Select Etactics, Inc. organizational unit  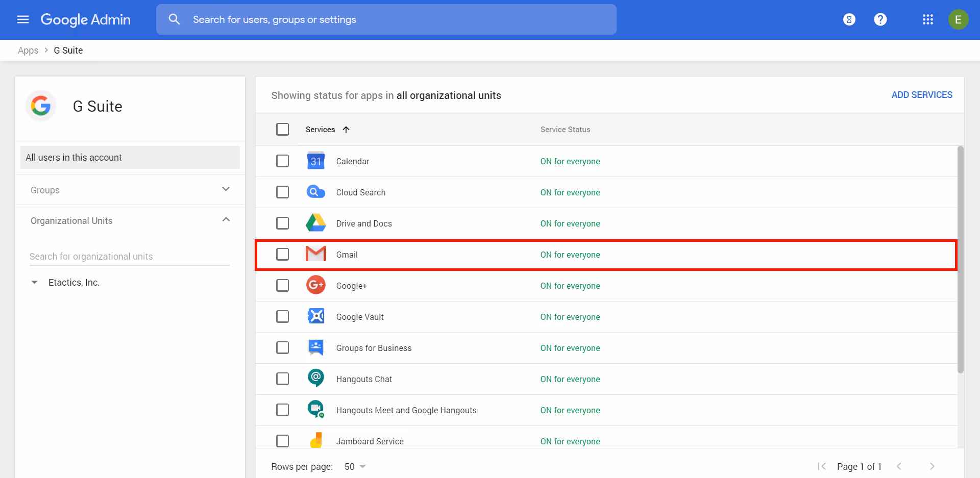[x=74, y=282]
